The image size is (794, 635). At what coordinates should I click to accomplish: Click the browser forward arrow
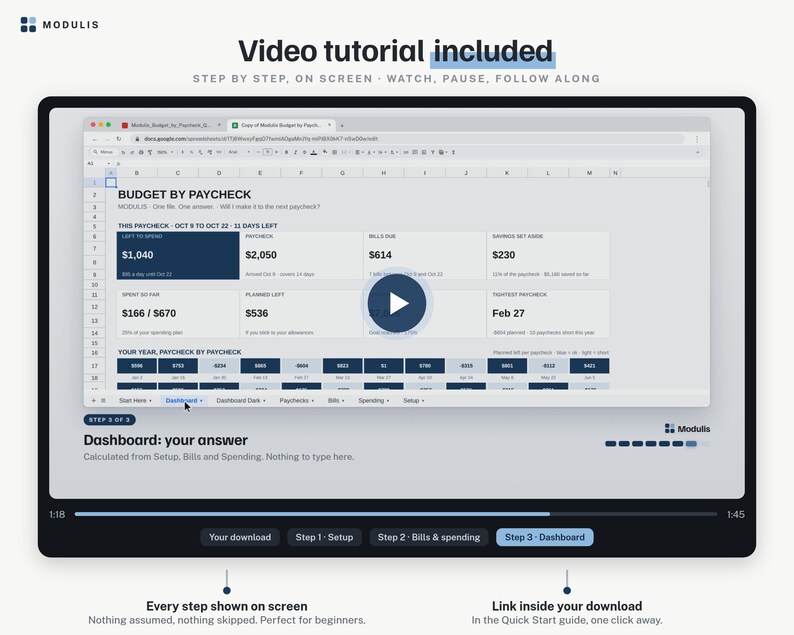(107, 139)
